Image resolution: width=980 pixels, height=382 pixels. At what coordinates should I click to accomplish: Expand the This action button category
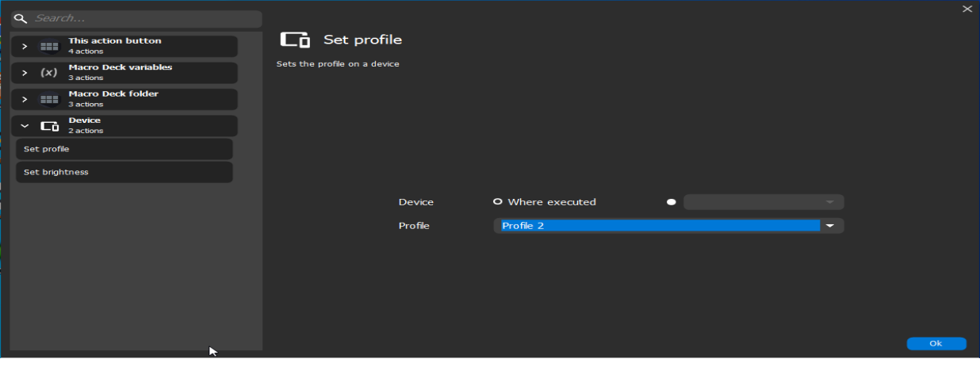25,46
